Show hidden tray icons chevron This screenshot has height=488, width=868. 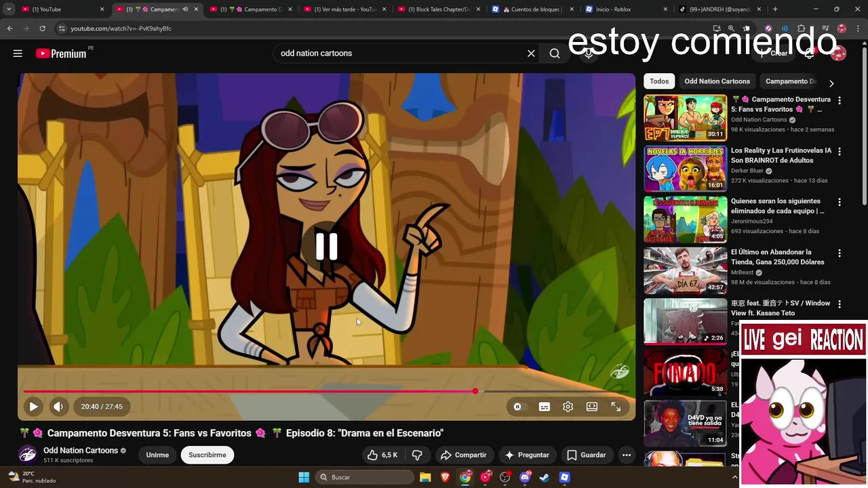pyautogui.click(x=734, y=477)
